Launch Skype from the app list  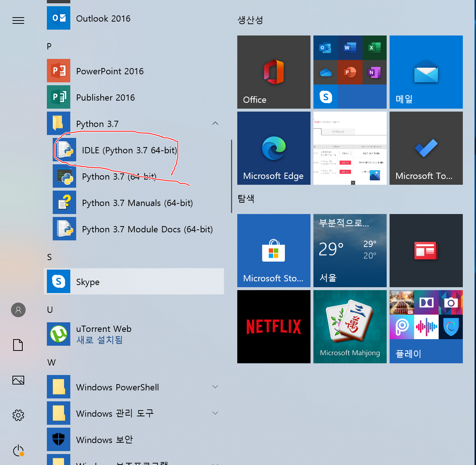134,281
